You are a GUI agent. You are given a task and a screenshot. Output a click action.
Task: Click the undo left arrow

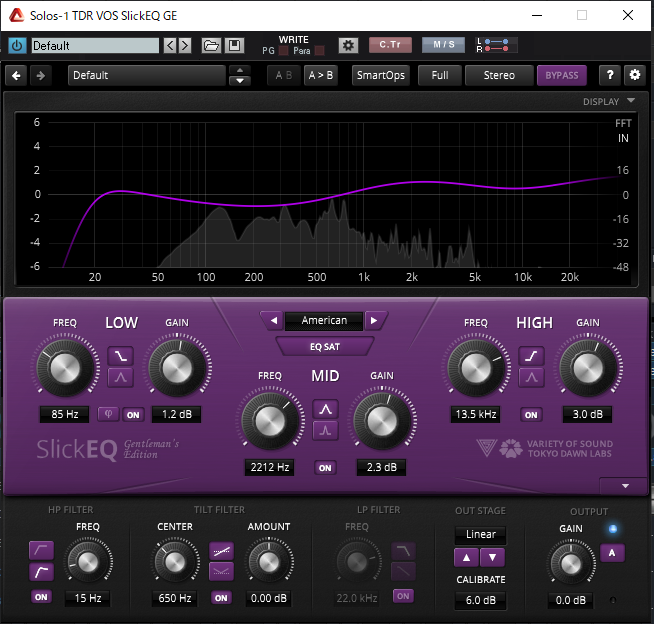pyautogui.click(x=16, y=75)
